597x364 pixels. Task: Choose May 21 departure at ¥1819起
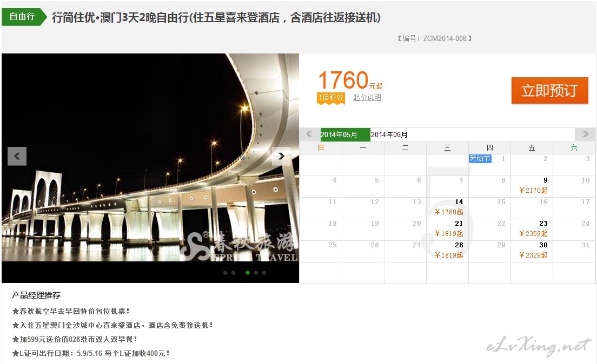(x=447, y=230)
